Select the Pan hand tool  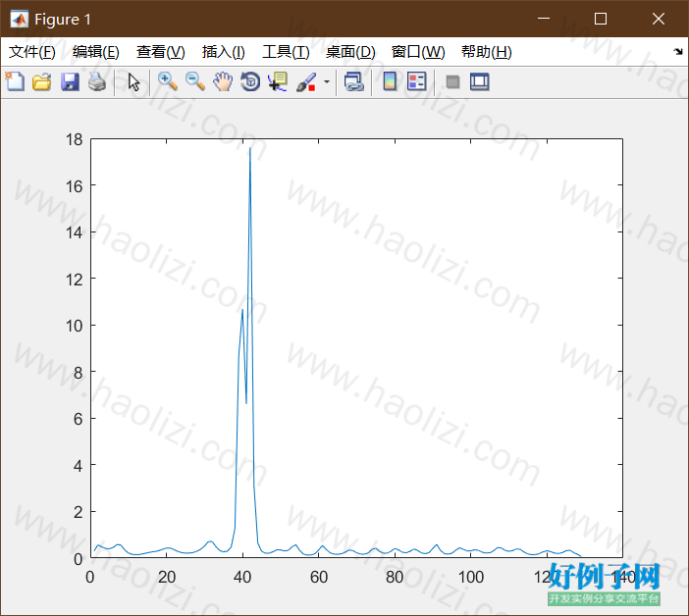tap(223, 81)
